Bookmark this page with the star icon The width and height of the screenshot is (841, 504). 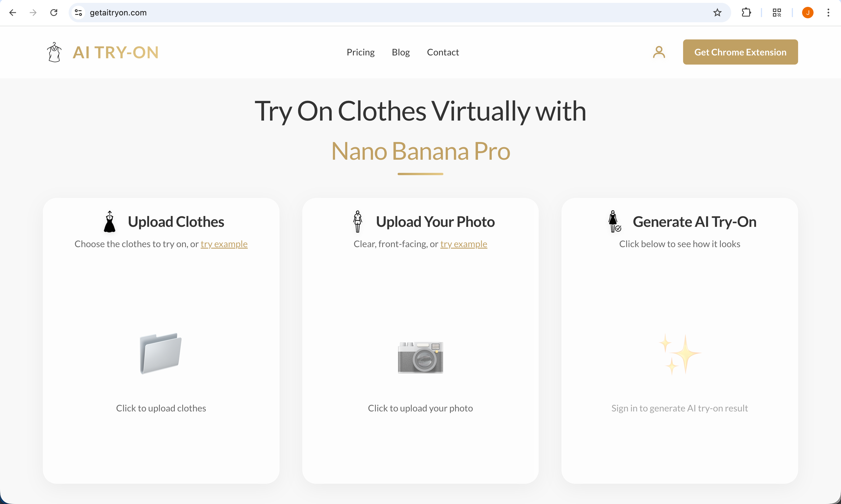point(717,13)
